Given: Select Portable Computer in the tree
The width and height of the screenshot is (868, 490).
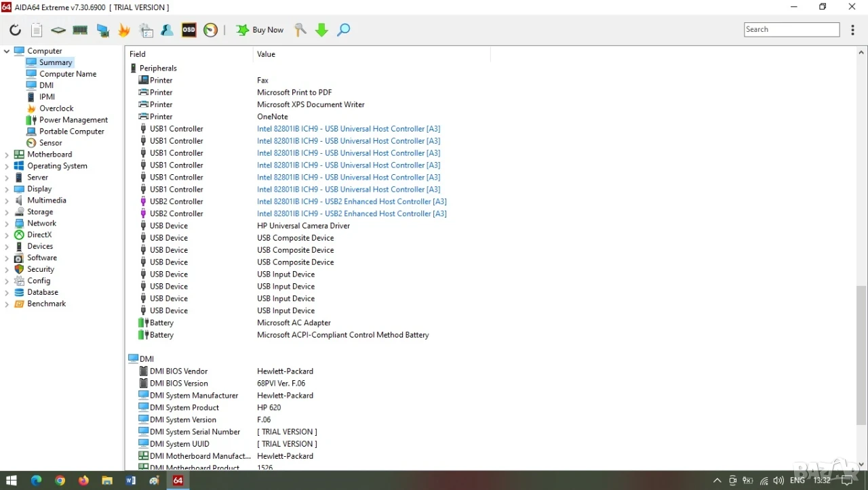Looking at the screenshot, I should point(71,131).
